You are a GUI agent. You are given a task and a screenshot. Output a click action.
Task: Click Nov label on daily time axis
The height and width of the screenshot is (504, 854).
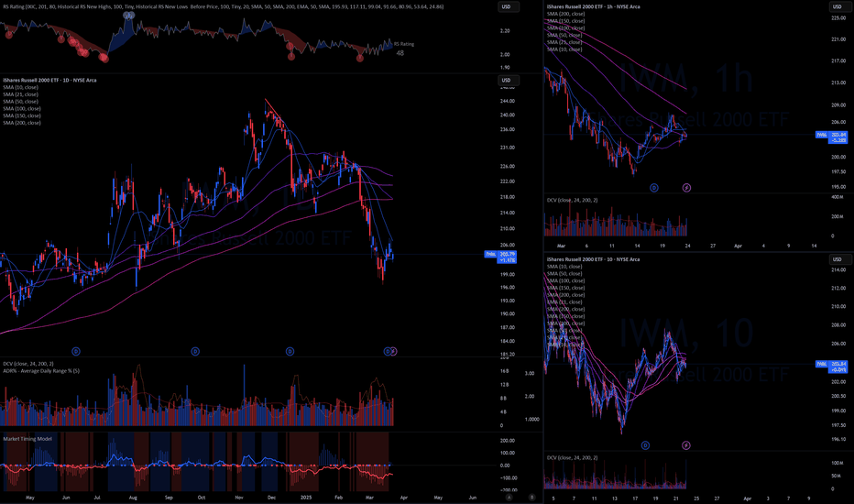(239, 498)
